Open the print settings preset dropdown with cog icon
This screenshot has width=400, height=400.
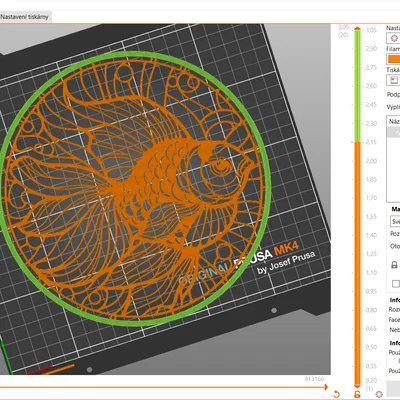pyautogui.click(x=394, y=38)
